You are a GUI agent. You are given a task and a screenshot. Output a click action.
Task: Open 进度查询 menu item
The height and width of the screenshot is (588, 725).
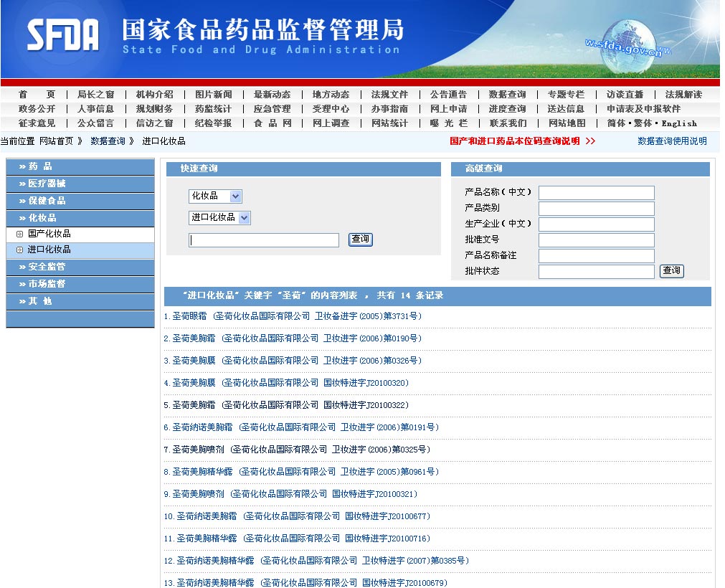click(x=507, y=109)
